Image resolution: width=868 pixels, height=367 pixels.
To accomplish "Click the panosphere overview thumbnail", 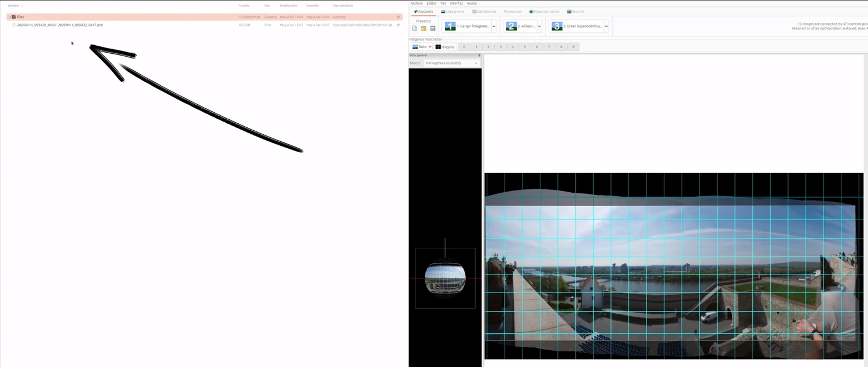I will click(444, 278).
